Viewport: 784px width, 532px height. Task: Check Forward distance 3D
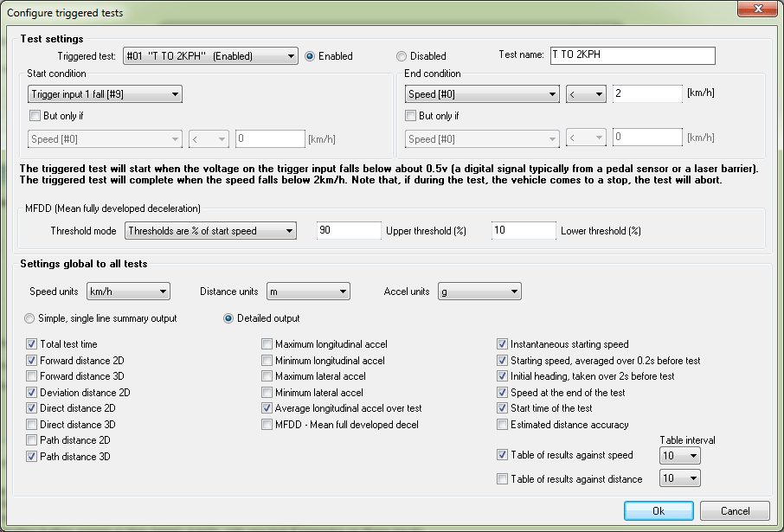[31, 376]
